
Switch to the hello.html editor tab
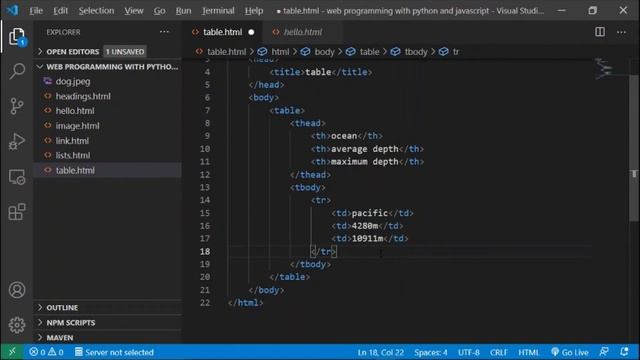tap(302, 32)
